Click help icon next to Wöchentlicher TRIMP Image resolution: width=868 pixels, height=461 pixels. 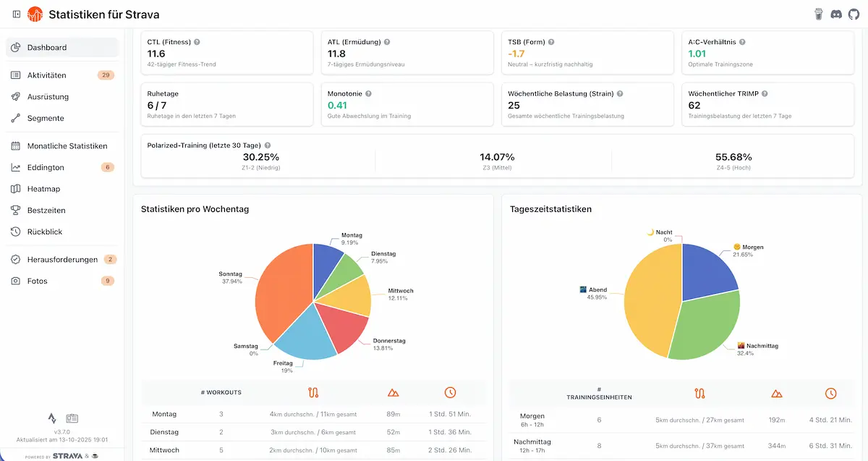765,94
